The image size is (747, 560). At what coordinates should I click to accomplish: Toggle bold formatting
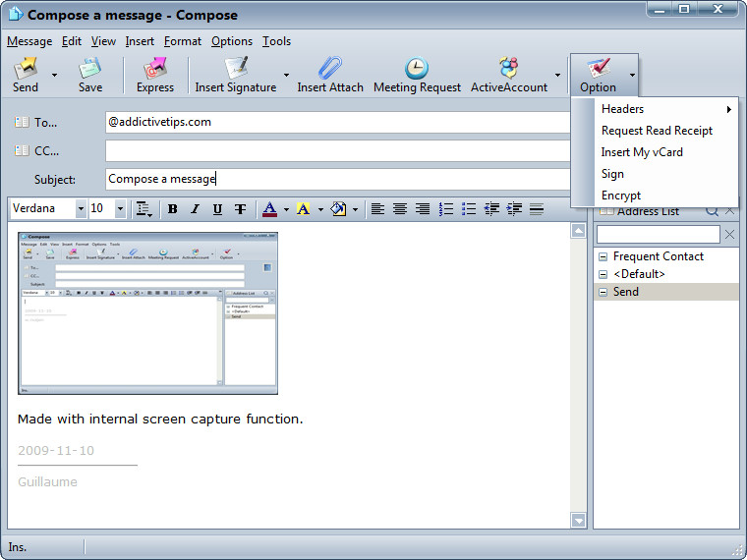tap(172, 209)
